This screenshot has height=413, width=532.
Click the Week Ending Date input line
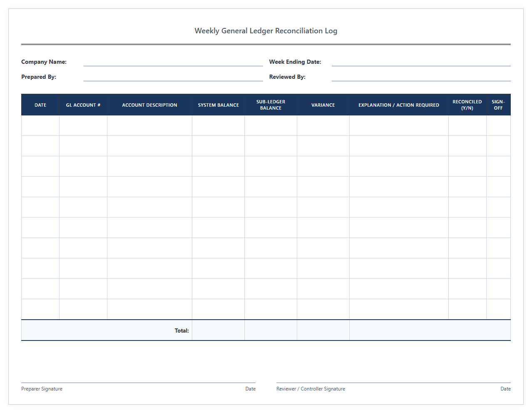point(421,62)
